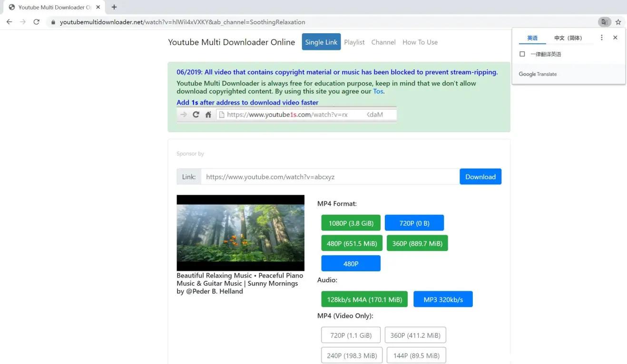Bookmark this page with the star icon

(x=618, y=22)
